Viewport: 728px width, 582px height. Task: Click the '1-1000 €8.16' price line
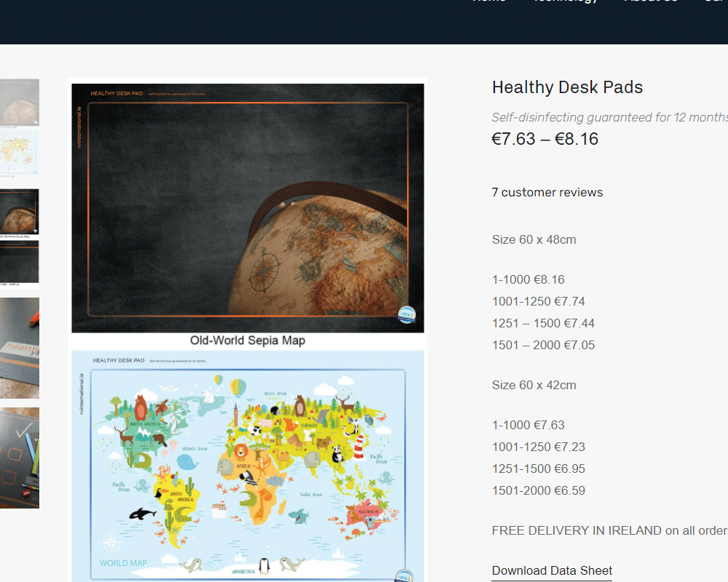(529, 279)
